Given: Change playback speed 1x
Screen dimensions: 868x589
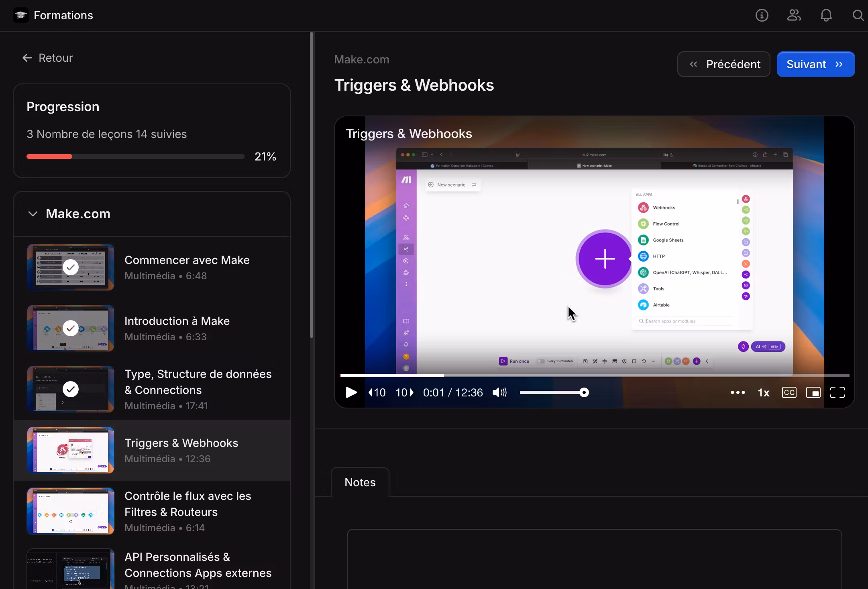Looking at the screenshot, I should [763, 392].
